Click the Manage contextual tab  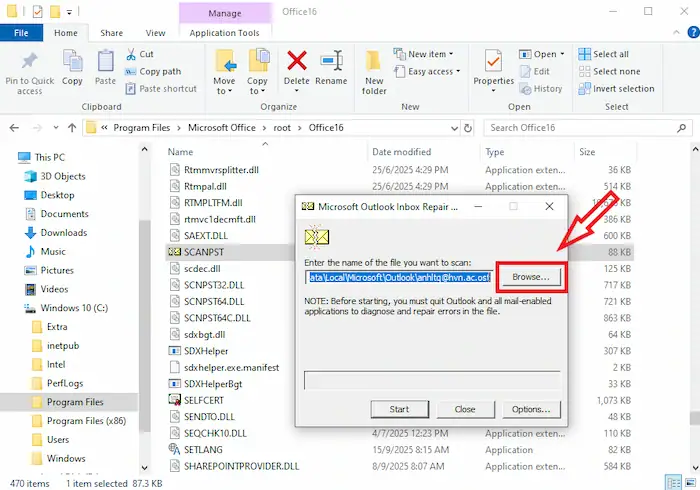click(225, 13)
